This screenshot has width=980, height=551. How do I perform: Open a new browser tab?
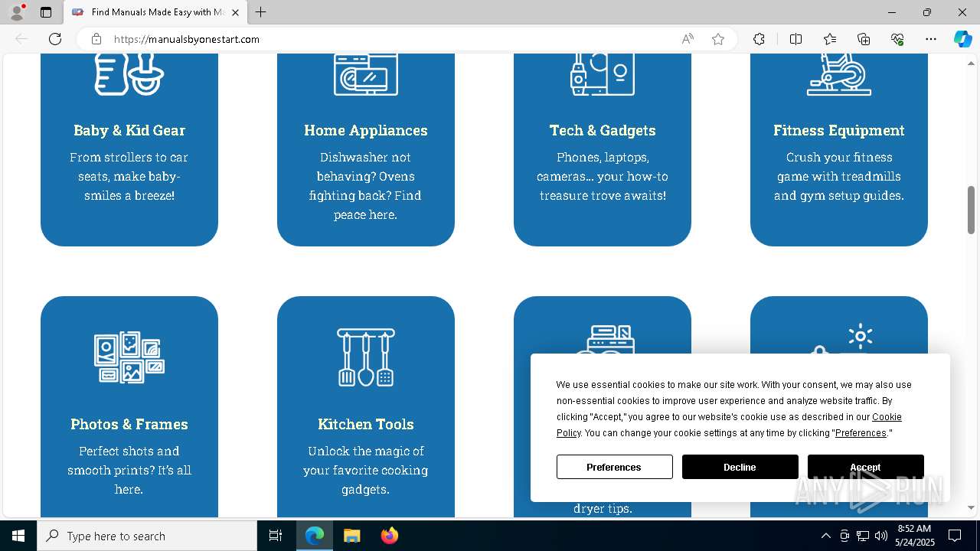tap(261, 12)
